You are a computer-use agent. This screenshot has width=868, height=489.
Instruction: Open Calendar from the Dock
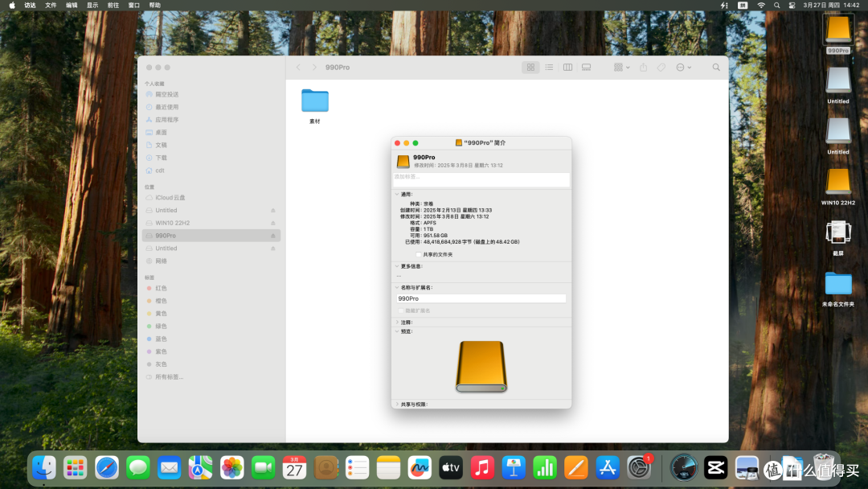click(294, 468)
